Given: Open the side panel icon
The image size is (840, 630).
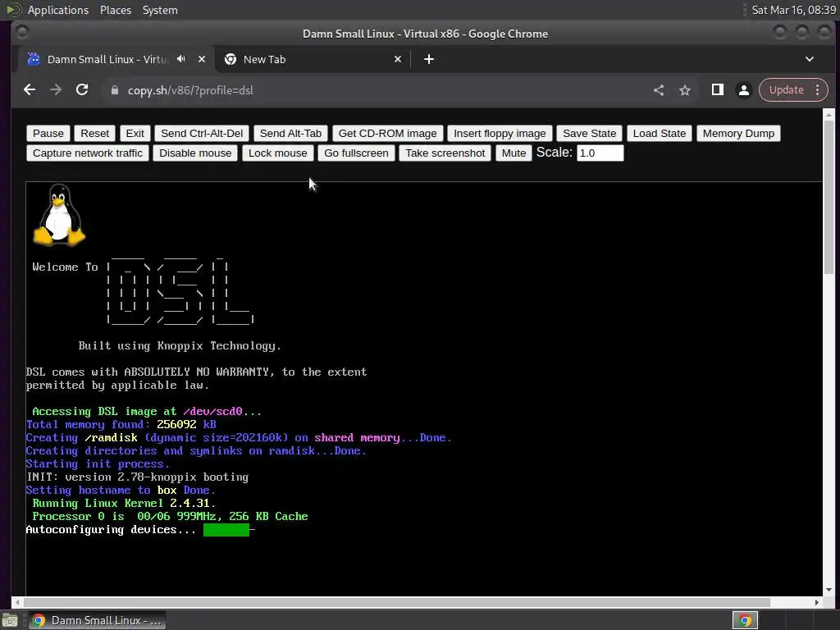Looking at the screenshot, I should 717,90.
